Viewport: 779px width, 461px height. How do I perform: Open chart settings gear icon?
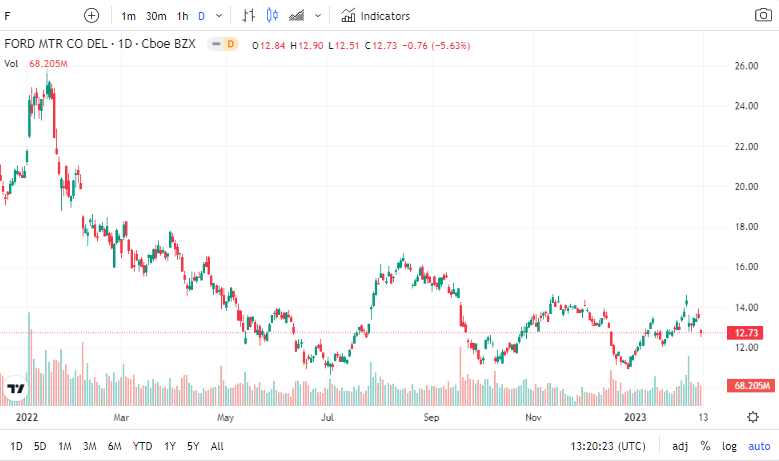click(x=753, y=417)
